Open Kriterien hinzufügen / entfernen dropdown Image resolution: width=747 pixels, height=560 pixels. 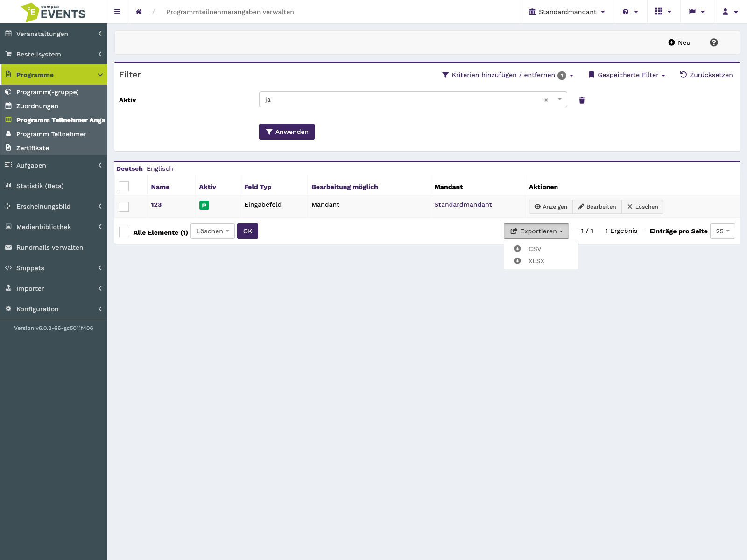pos(507,75)
